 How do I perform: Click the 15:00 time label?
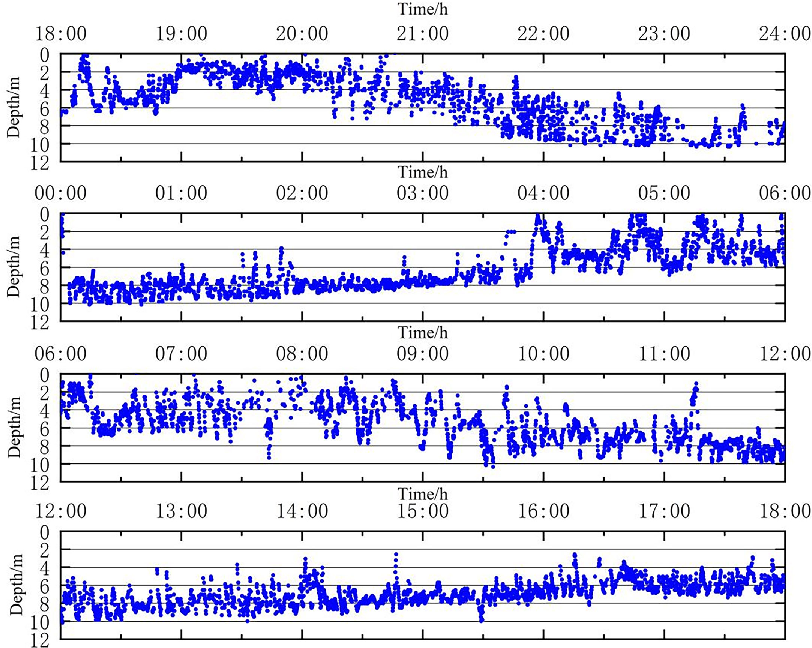click(423, 511)
